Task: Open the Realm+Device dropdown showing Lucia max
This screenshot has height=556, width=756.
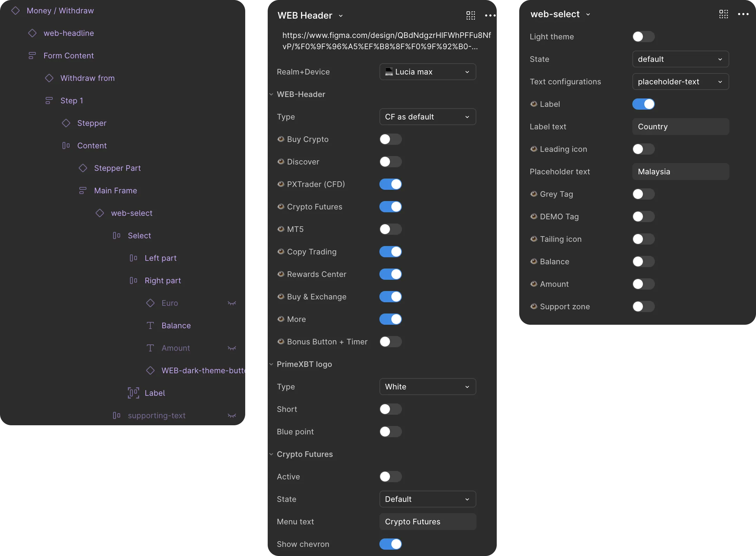Action: point(428,72)
